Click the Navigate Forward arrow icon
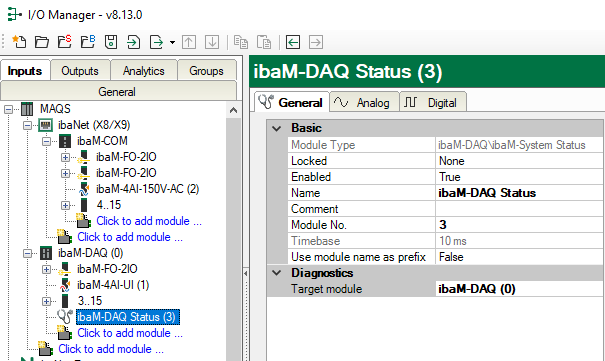Screen dimensions: 605x361 point(316,42)
